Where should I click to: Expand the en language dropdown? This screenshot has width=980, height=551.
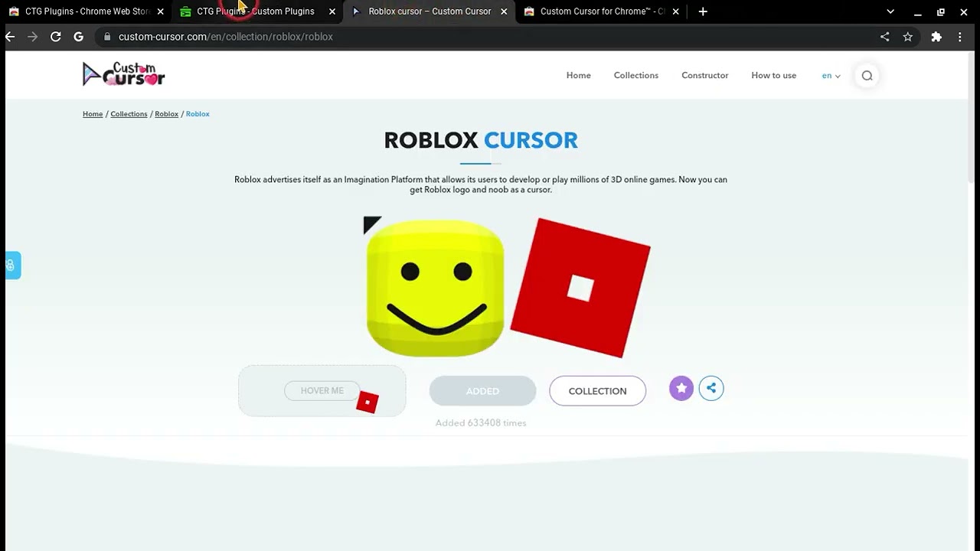pyautogui.click(x=831, y=75)
